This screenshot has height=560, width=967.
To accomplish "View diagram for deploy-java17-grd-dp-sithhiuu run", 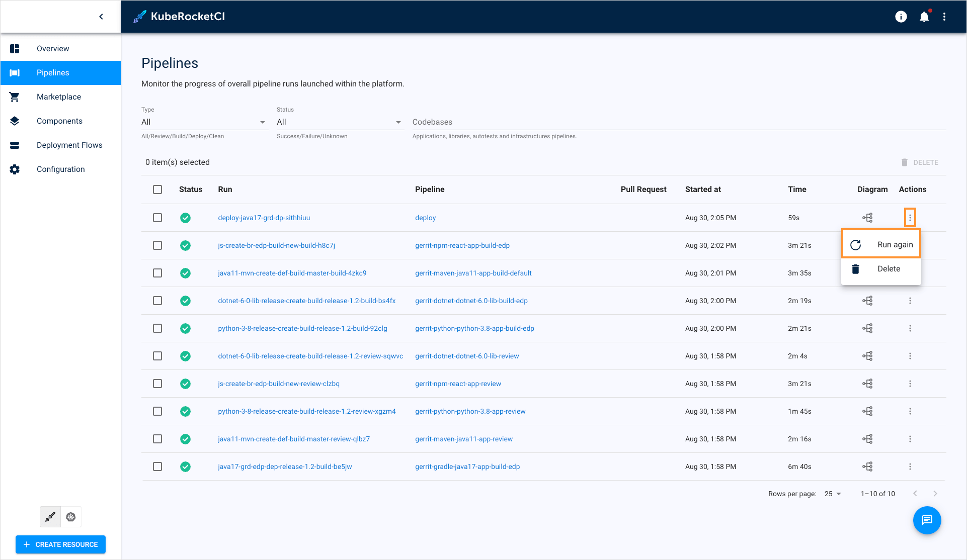I will (x=867, y=218).
